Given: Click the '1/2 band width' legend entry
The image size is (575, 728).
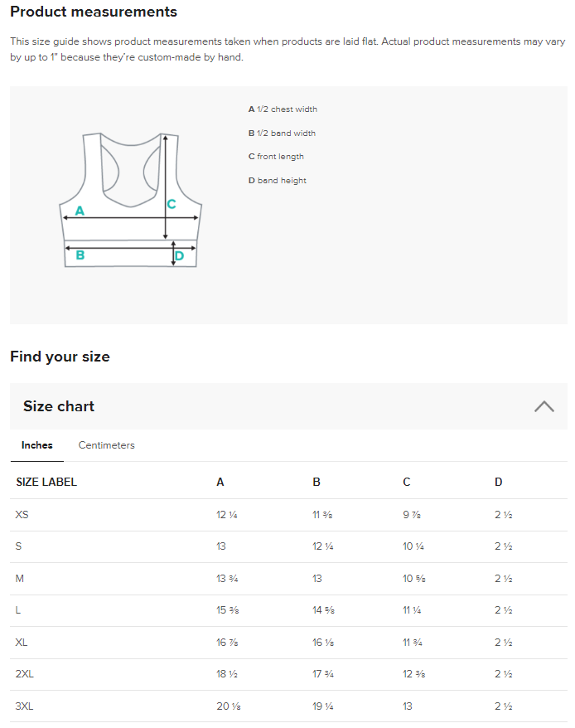Looking at the screenshot, I should click(282, 133).
